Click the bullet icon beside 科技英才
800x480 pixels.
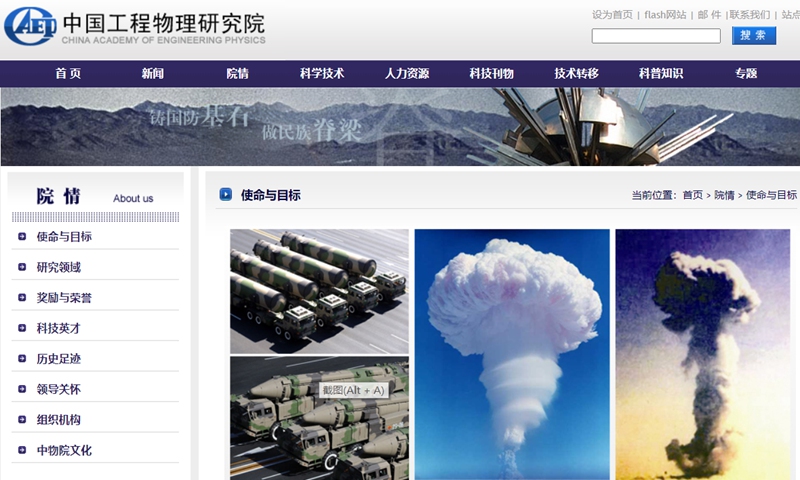[x=22, y=328]
